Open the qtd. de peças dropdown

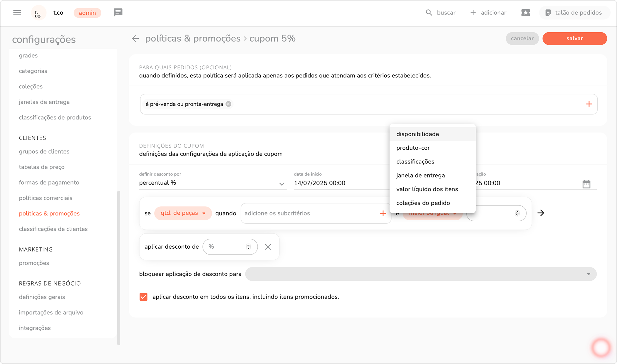click(x=183, y=213)
